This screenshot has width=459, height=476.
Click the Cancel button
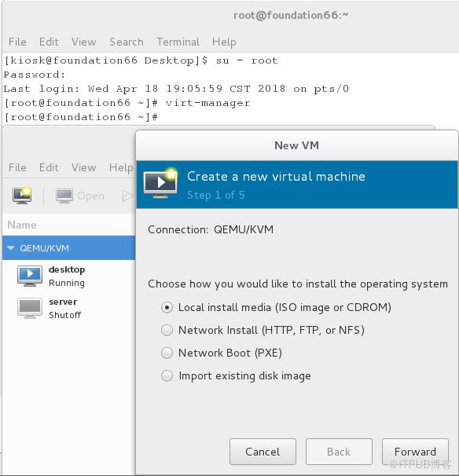pyautogui.click(x=263, y=452)
